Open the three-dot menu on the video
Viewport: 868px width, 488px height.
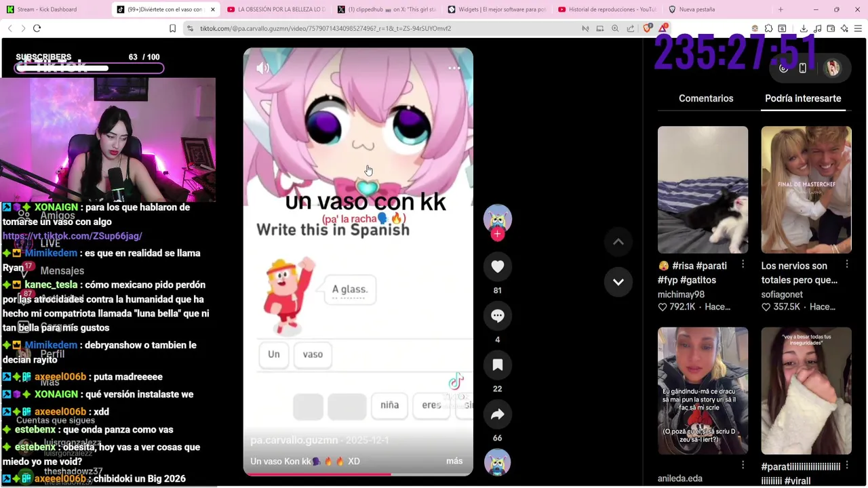point(454,68)
